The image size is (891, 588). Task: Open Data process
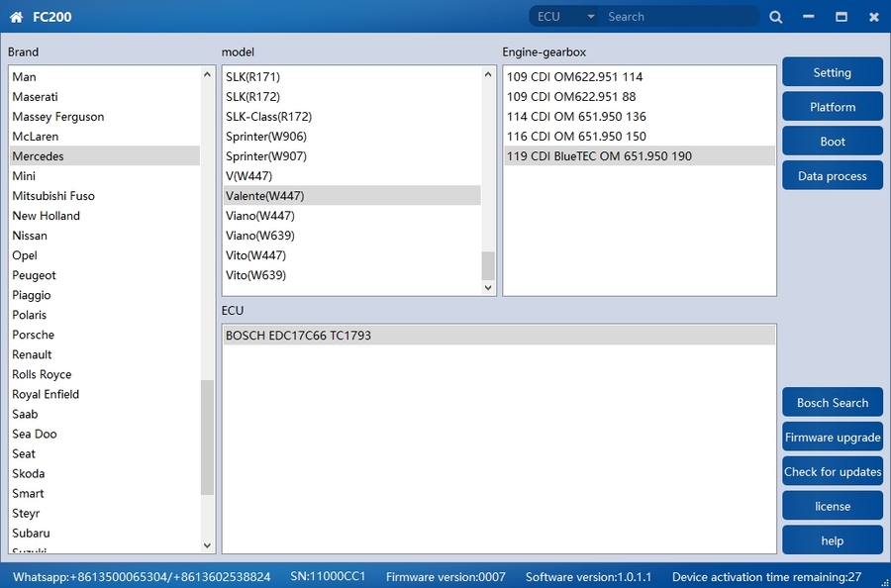tap(832, 176)
